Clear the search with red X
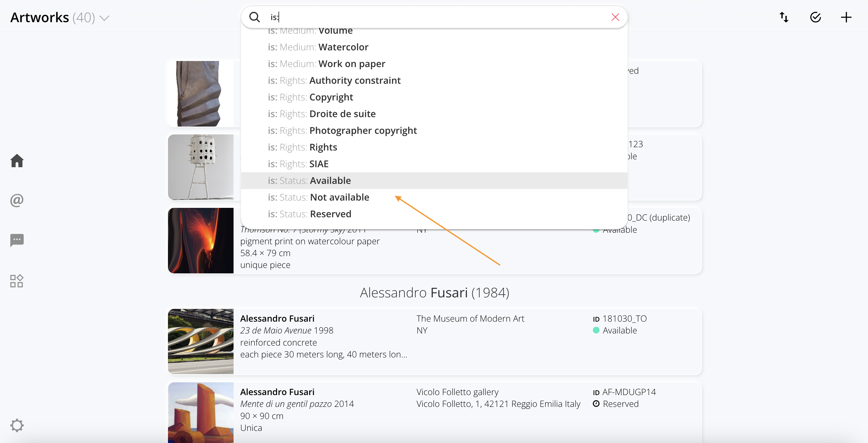 [x=615, y=17]
